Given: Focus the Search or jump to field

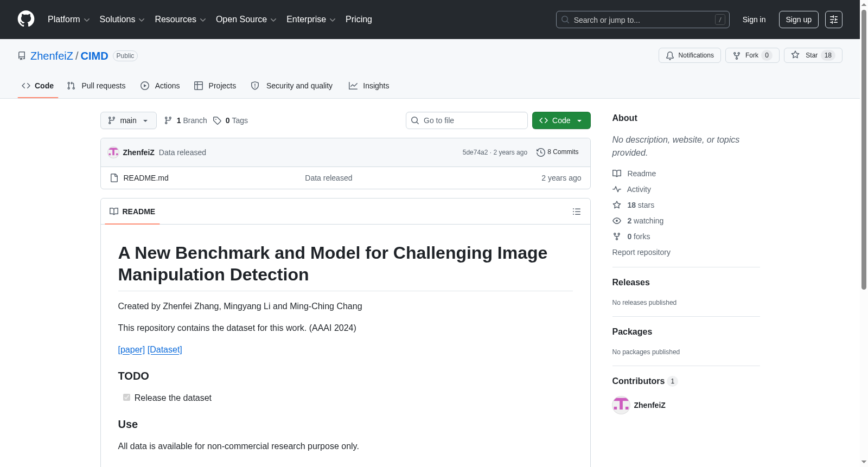Looking at the screenshot, I should tap(642, 20).
